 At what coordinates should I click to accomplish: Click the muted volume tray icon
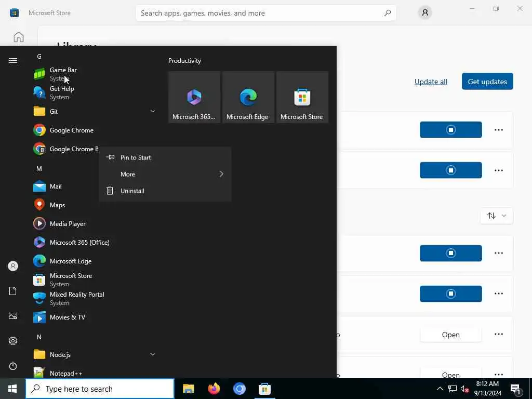[x=465, y=389]
